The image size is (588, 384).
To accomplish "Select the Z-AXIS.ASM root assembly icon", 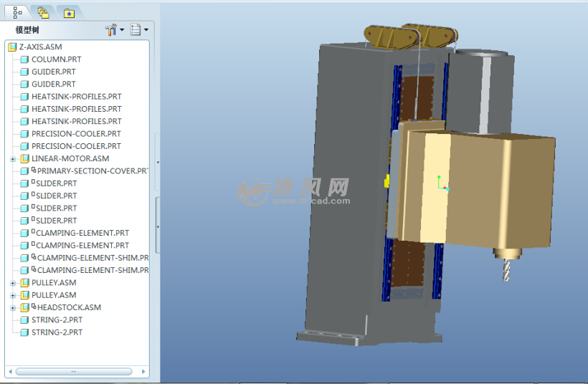I will (12, 47).
